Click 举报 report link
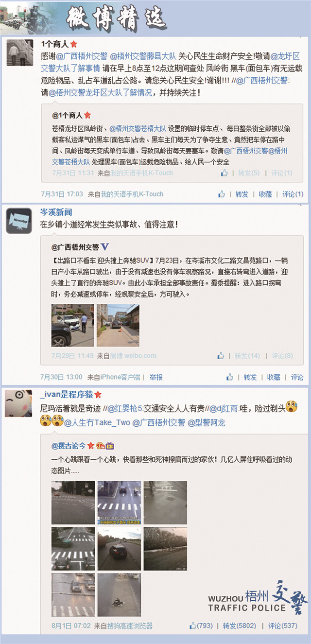This screenshot has width=311, height=644. pos(156,377)
